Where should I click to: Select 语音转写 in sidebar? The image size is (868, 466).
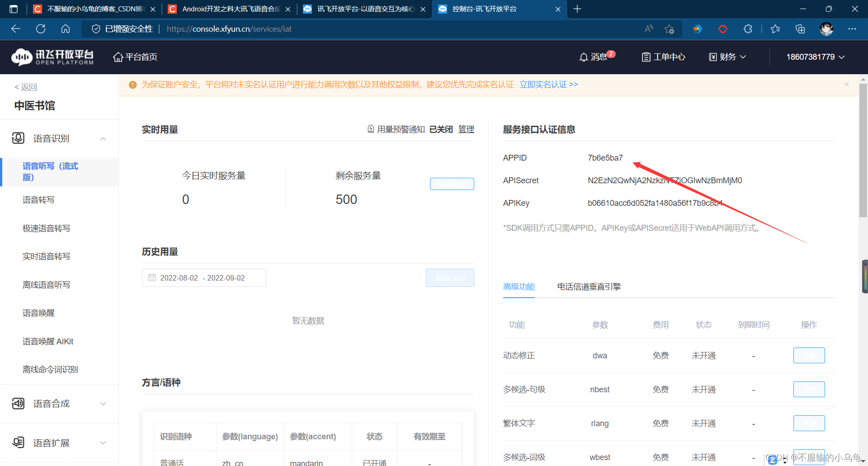tap(38, 200)
